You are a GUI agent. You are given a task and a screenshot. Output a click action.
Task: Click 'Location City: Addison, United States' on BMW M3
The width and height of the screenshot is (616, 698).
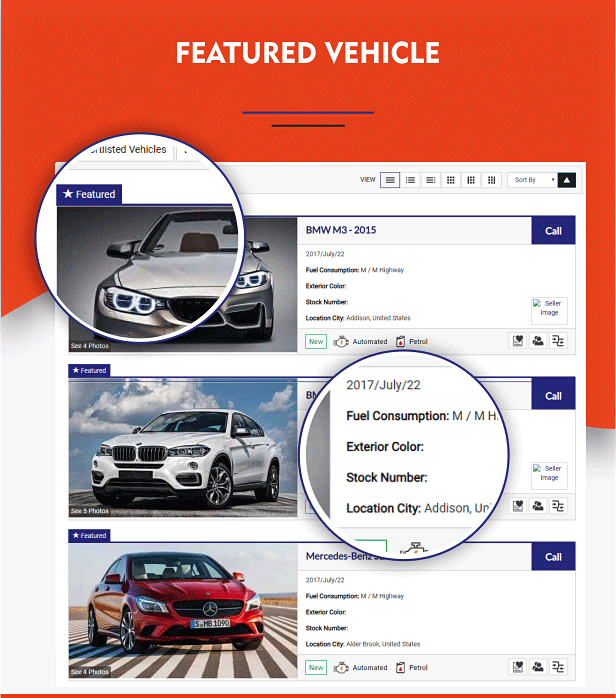tap(358, 318)
